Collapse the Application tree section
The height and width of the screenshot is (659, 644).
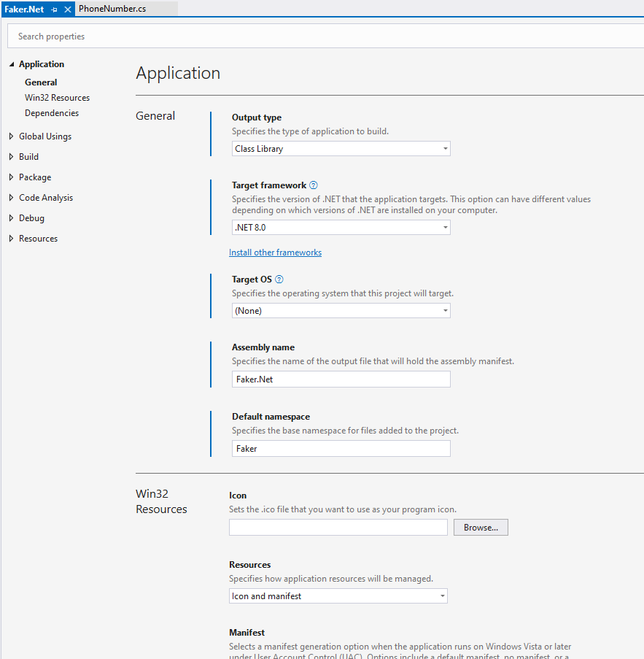(12, 64)
